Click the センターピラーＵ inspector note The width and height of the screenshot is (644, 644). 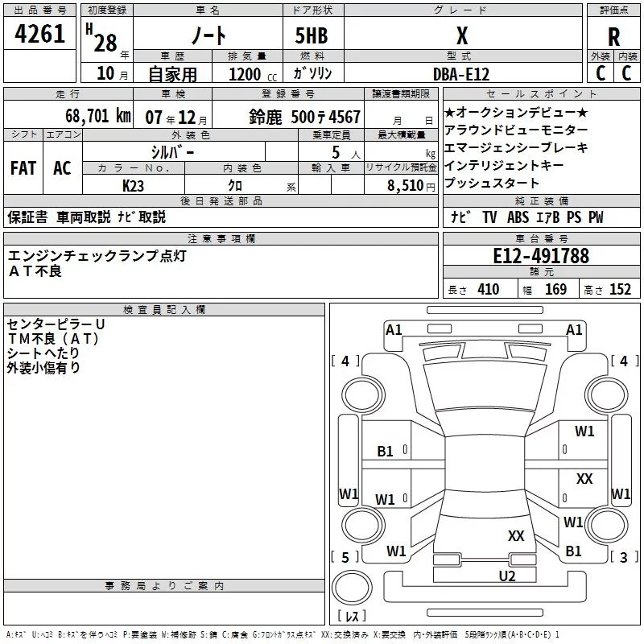click(x=56, y=324)
